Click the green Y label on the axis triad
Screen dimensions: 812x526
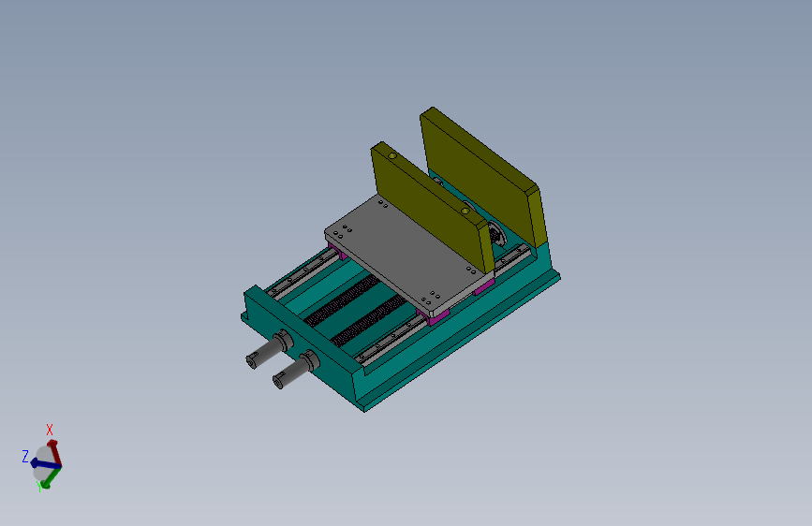click(x=39, y=487)
